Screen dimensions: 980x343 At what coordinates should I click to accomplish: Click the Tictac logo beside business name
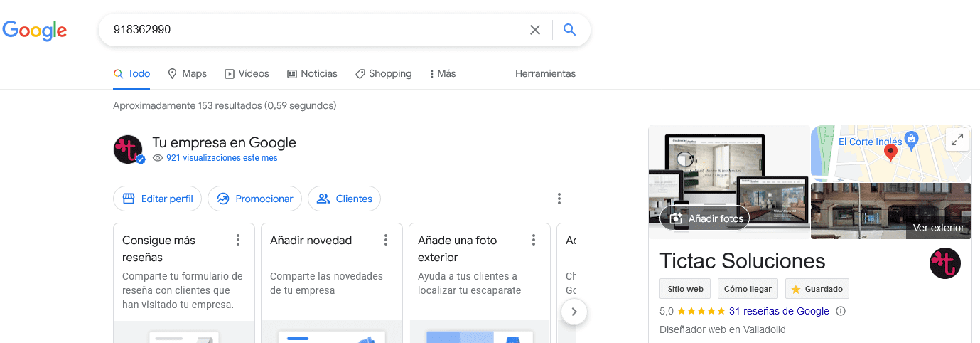point(945,263)
